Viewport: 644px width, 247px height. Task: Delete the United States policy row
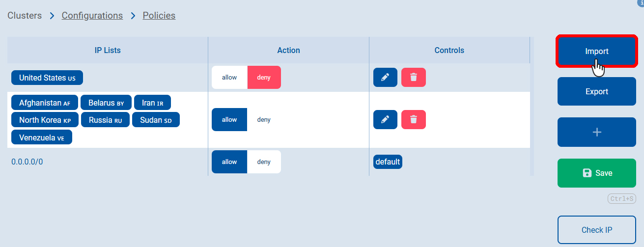pyautogui.click(x=414, y=77)
